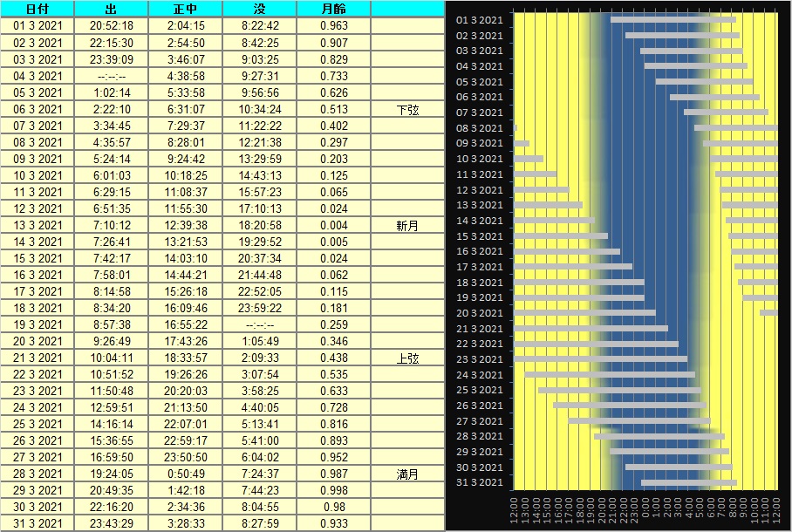Select the 下弦 phase label cell
This screenshot has width=792, height=532.
pyautogui.click(x=407, y=110)
